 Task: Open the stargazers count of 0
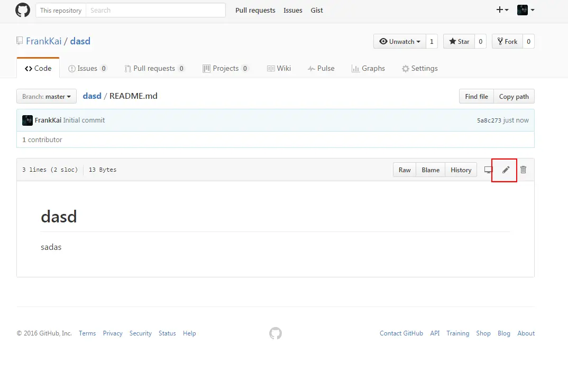pos(480,41)
